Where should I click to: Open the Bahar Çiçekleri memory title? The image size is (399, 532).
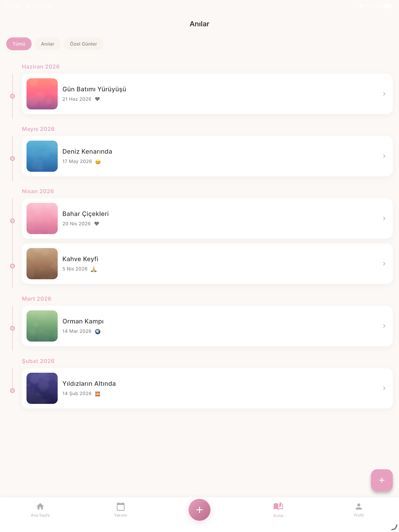[86, 214]
